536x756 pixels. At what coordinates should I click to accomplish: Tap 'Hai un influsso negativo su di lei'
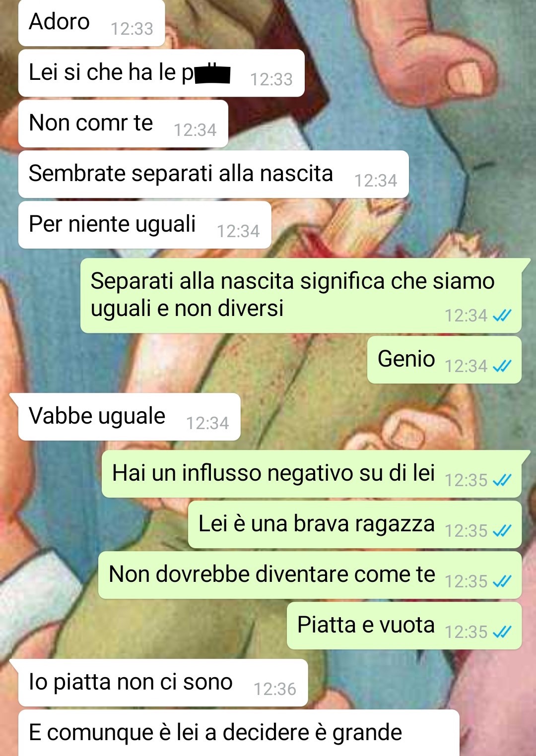coord(312,474)
